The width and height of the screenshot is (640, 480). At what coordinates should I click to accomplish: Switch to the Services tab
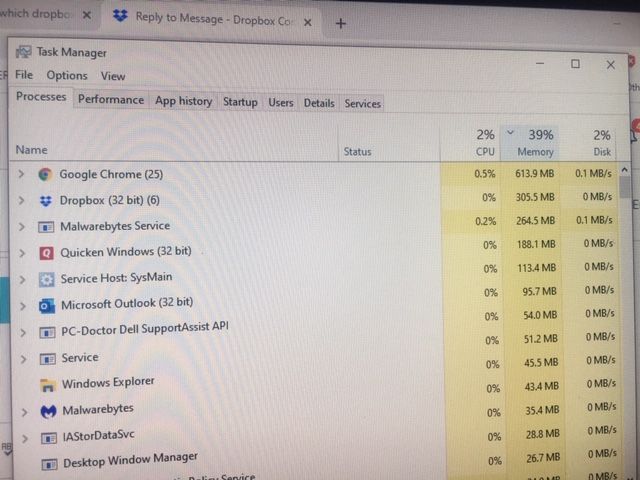click(363, 104)
